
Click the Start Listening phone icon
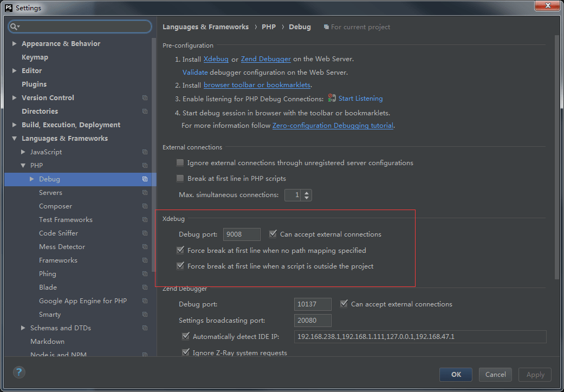tap(332, 98)
